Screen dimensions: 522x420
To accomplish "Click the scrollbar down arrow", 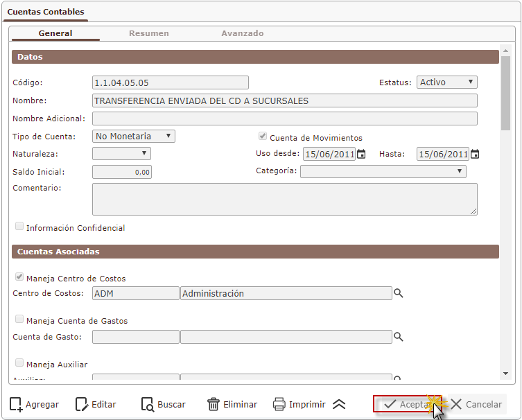I will [505, 374].
